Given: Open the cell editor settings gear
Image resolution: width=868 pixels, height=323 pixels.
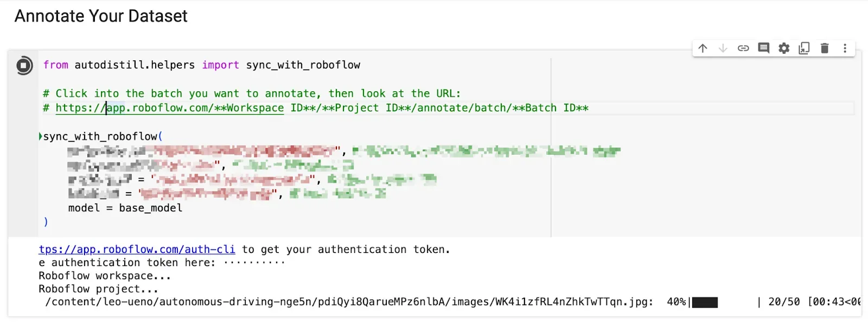Looking at the screenshot, I should point(783,48).
